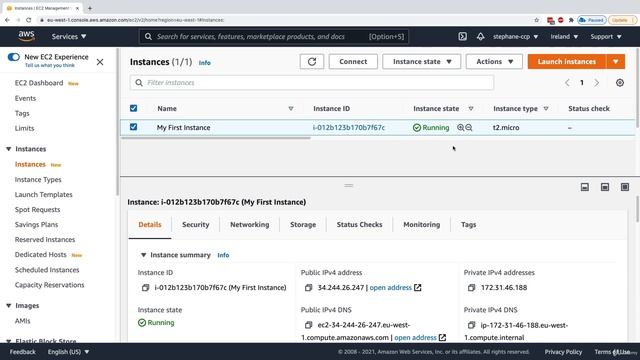
Task: Open new browser tab plus button
Action: (x=90, y=8)
